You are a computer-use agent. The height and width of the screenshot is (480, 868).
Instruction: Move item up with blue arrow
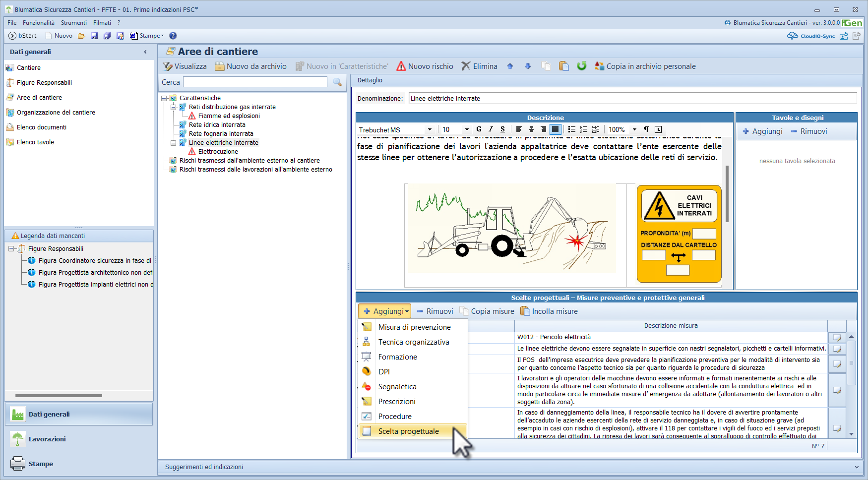(x=510, y=66)
